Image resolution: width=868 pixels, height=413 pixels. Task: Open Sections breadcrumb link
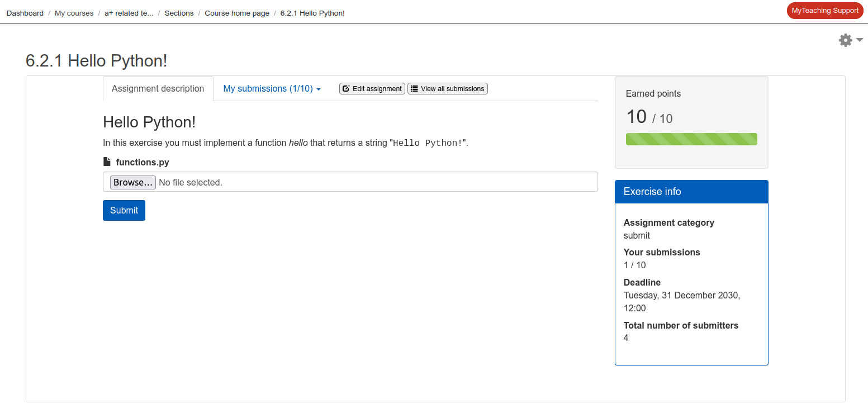[x=179, y=13]
